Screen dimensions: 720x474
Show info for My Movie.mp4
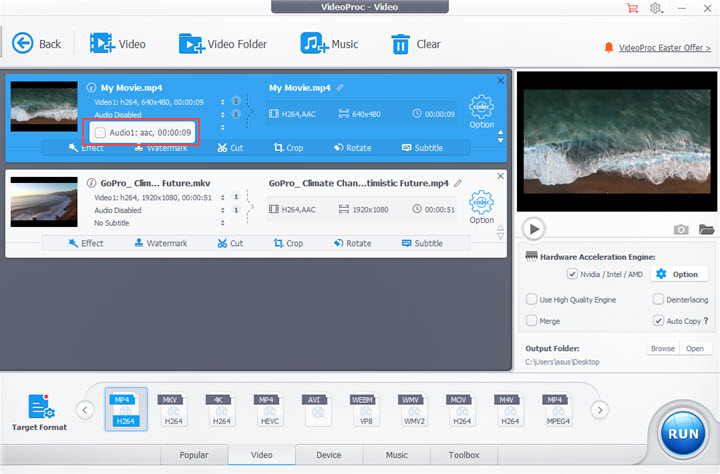click(x=91, y=87)
